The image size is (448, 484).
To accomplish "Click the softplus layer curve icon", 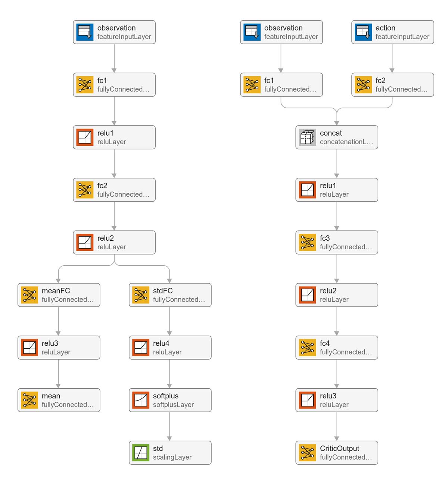I will point(141,400).
